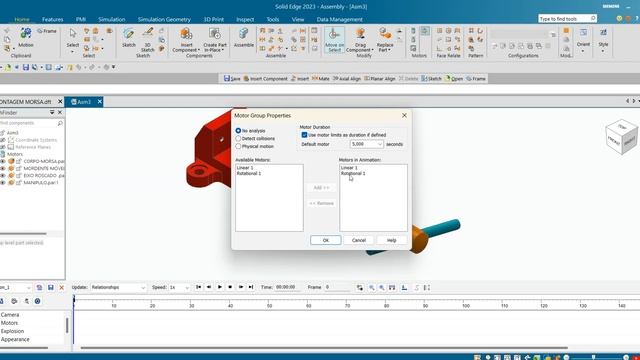The image size is (640, 360).
Task: Select Rotational 1 in Motors in Animation
Action: tap(353, 173)
